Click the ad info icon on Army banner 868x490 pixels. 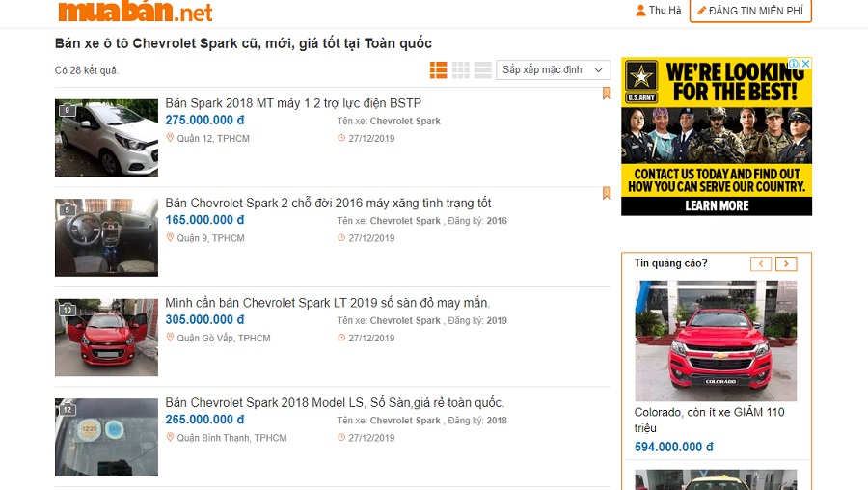click(x=794, y=63)
